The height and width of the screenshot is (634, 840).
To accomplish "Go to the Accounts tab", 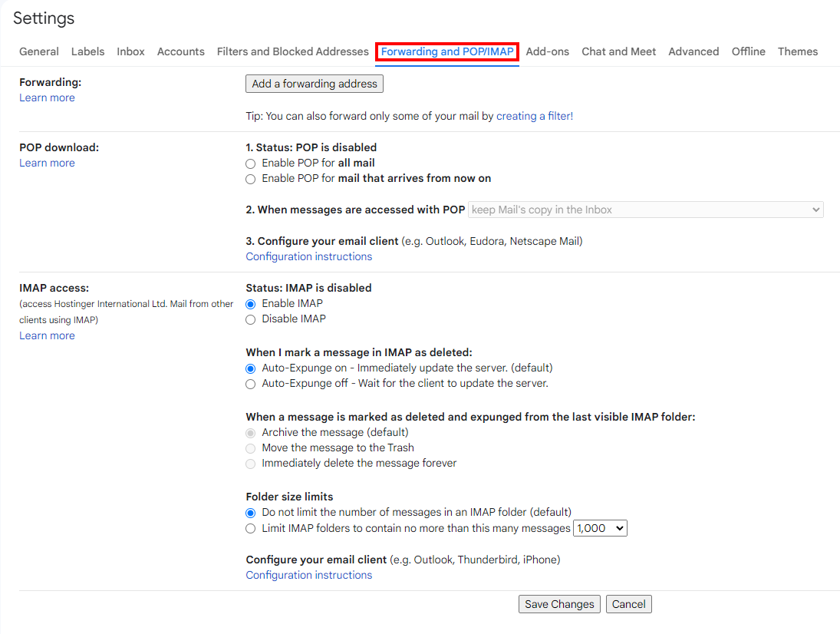I will [x=180, y=51].
